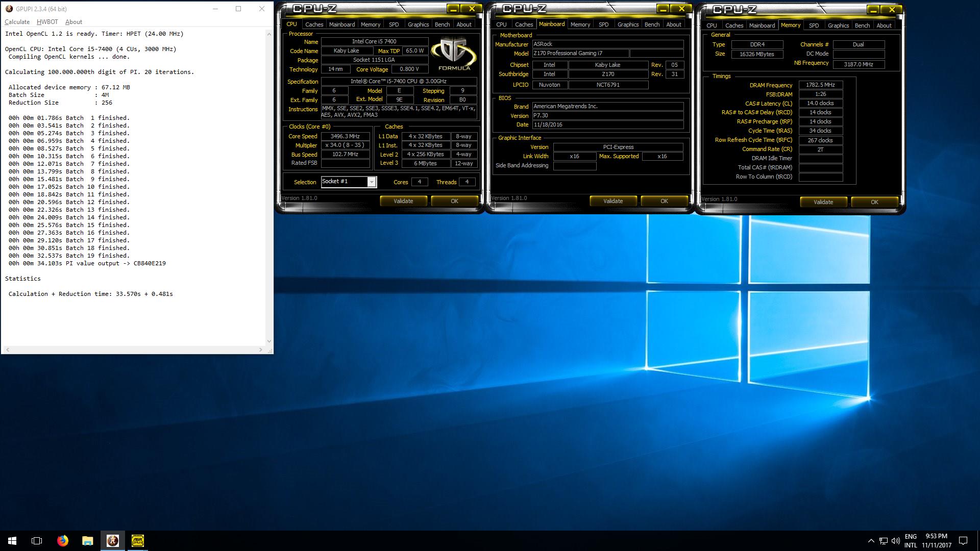980x551 pixels.
Task: Click OK in the Memory window
Action: (874, 202)
